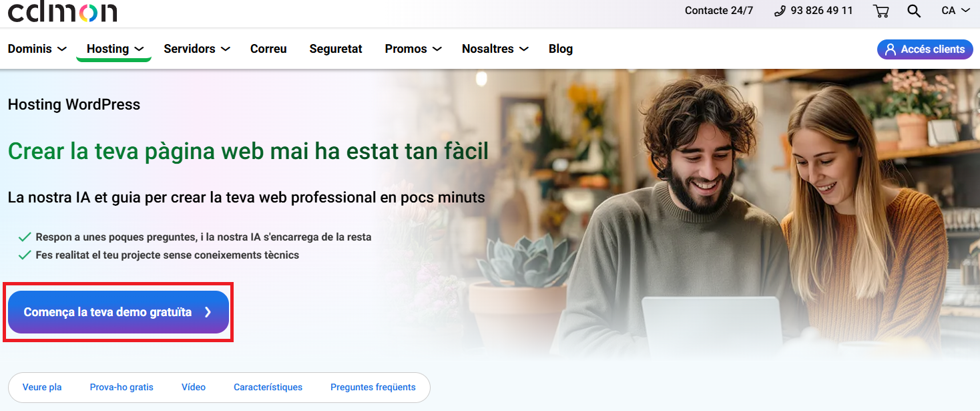Expand the Servidors menu

[x=197, y=49]
